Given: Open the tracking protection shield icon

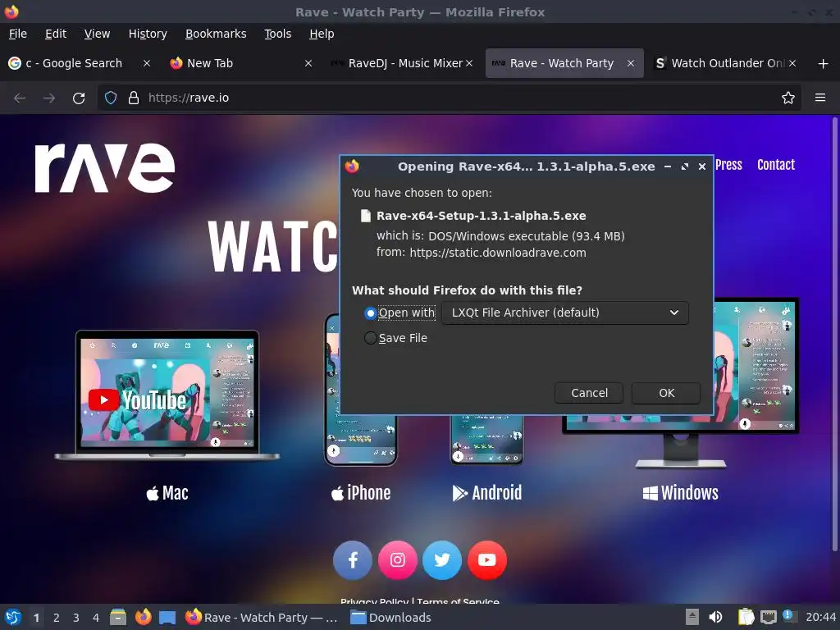Looking at the screenshot, I should coord(111,98).
